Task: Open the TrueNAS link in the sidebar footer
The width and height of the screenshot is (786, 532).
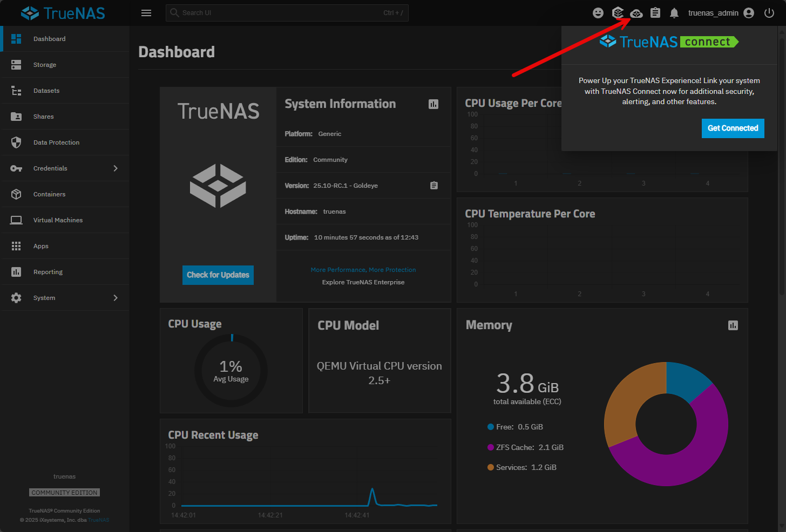Action: pyautogui.click(x=99, y=520)
